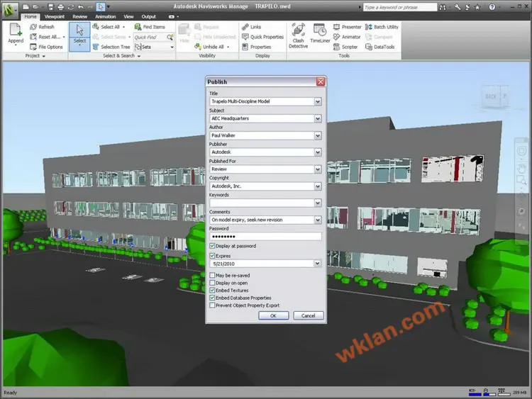
Task: Switch to the Review tab
Action: [x=79, y=16]
